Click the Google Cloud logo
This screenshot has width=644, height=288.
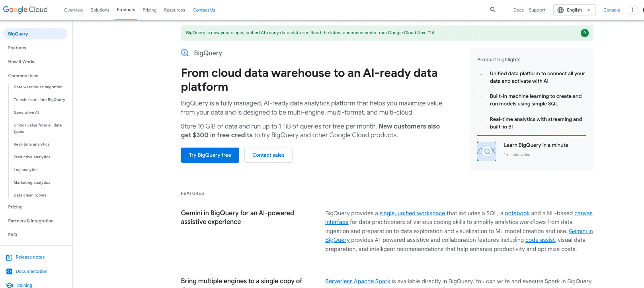coord(25,10)
